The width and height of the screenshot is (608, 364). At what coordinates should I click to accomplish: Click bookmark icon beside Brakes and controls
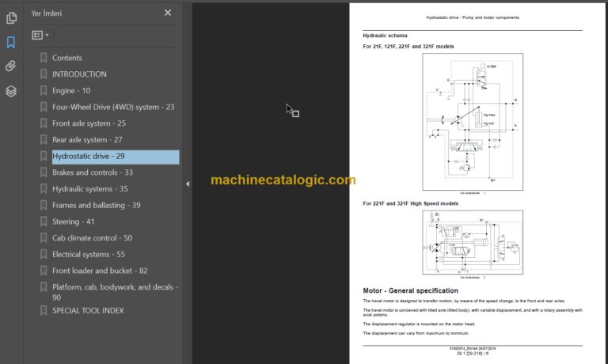[44, 173]
